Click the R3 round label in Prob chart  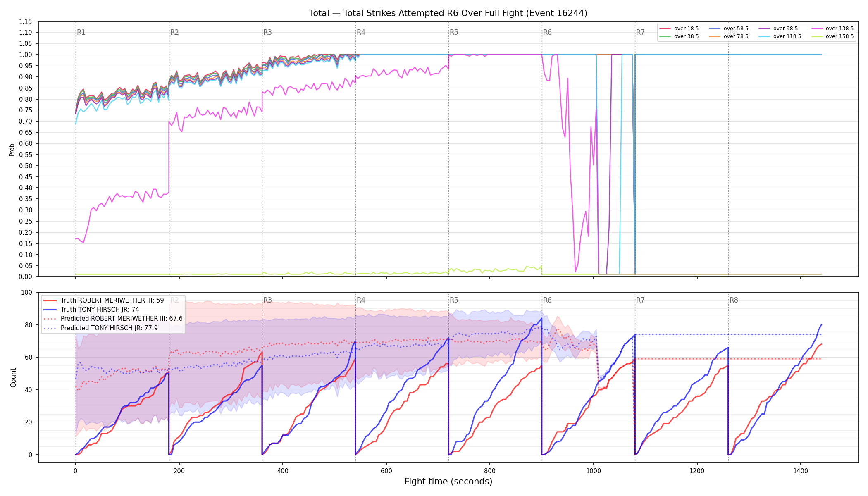point(267,32)
